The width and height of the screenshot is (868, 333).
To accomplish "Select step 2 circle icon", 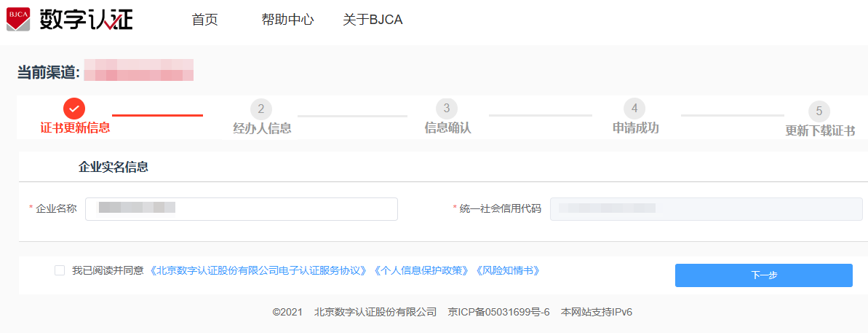I will 261,109.
